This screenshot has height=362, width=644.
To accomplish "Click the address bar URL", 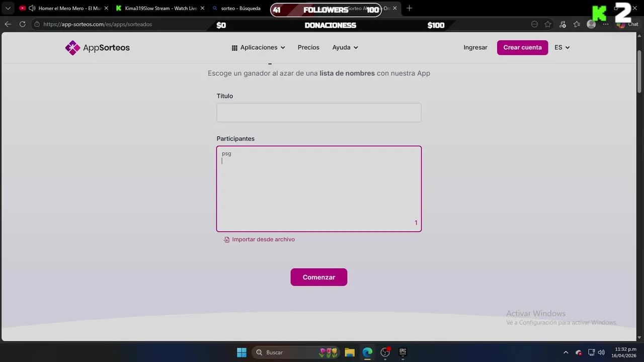I will (98, 24).
